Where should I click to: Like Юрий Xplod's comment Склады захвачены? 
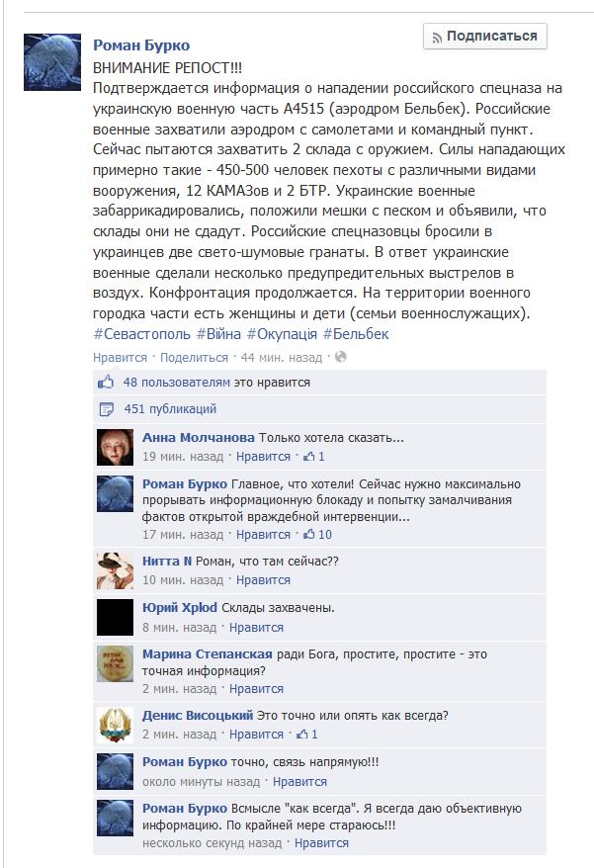click(256, 627)
